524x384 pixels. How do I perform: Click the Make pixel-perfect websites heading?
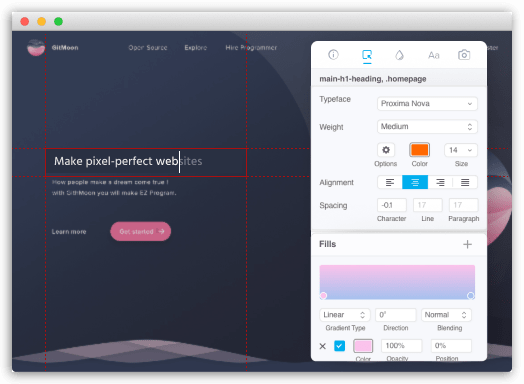click(x=128, y=161)
